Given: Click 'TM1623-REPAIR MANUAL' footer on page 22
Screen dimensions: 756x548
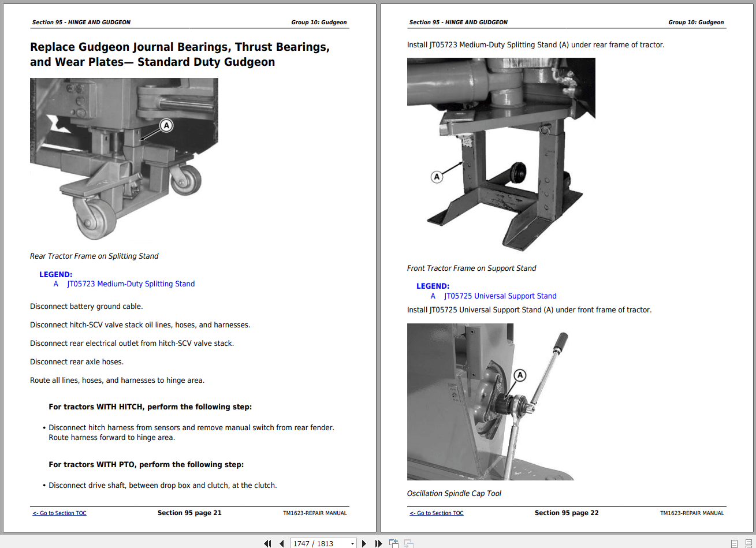Looking at the screenshot, I should click(692, 513).
